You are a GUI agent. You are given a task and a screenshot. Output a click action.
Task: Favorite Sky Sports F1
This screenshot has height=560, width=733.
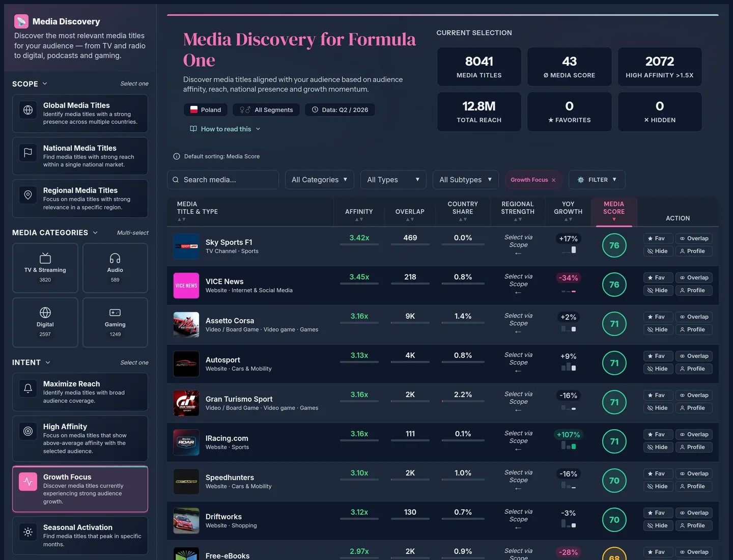658,238
